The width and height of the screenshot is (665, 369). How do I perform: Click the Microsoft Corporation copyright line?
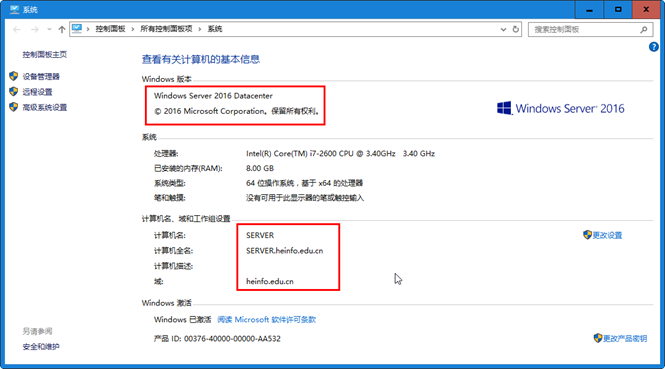click(237, 111)
